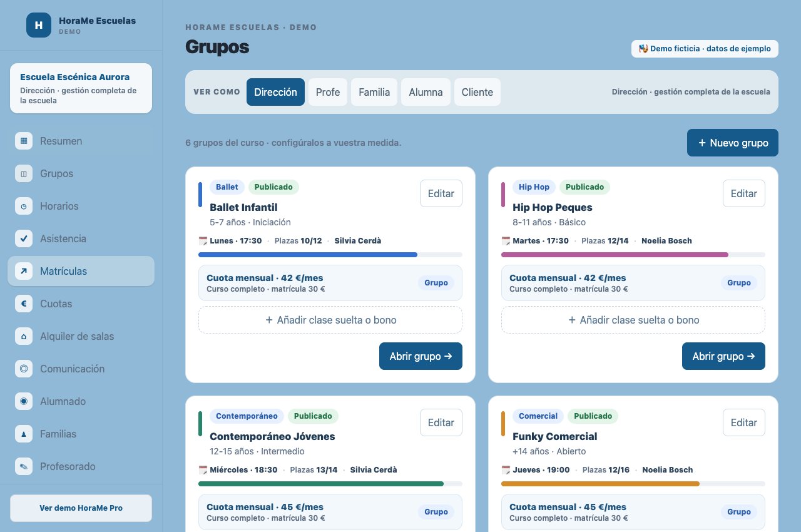Open Resumen in the sidebar
This screenshot has height=532, width=801.
point(81,141)
